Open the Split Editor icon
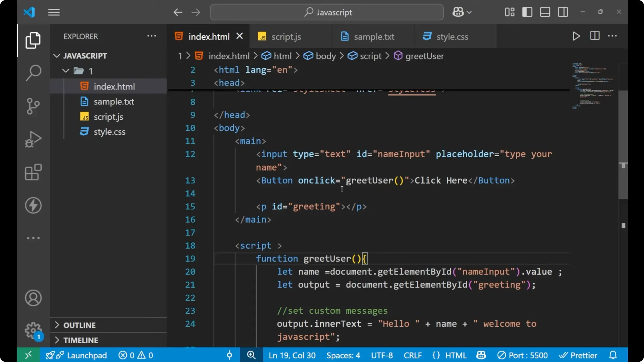The image size is (644, 362). click(x=594, y=36)
